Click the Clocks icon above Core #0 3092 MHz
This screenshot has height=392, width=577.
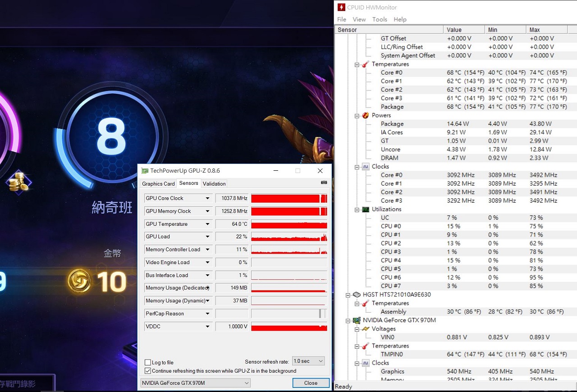pos(366,167)
